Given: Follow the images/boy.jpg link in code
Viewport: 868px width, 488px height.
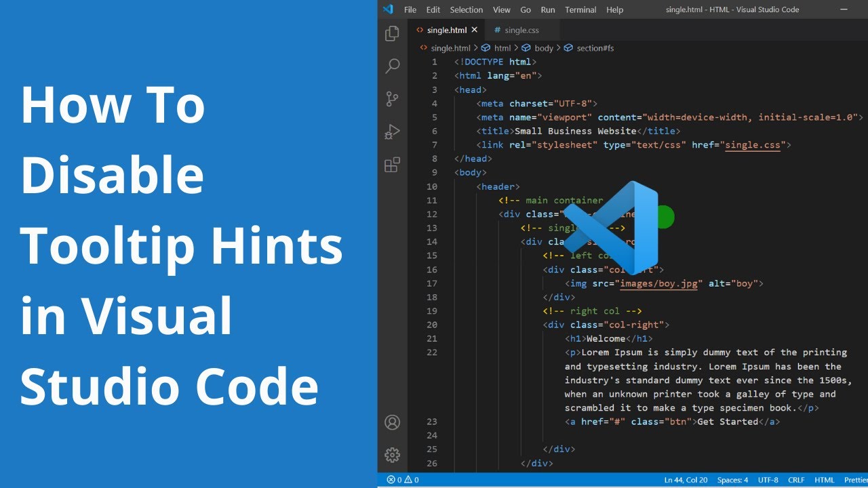Looking at the screenshot, I should click(x=659, y=283).
